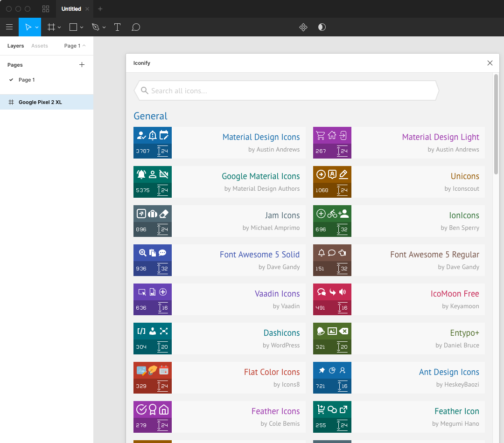Click Material Design Icons blue thumbnail
The height and width of the screenshot is (443, 504).
(x=152, y=143)
